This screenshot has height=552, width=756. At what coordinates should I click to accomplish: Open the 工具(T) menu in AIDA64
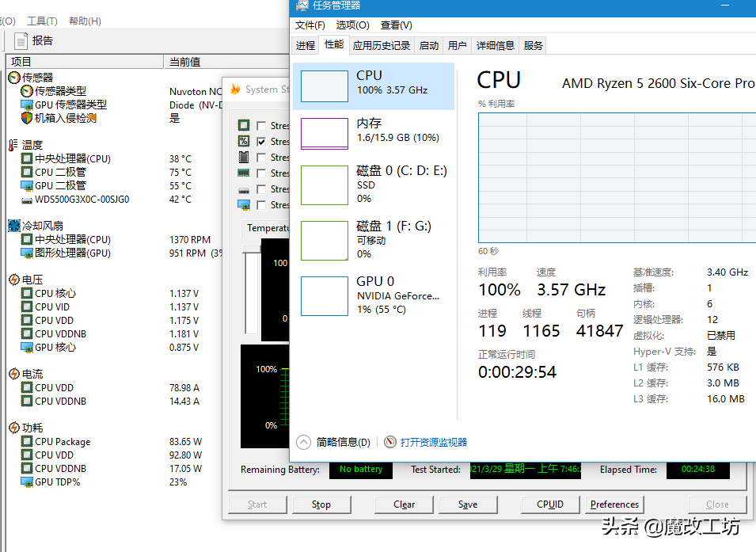click(42, 21)
